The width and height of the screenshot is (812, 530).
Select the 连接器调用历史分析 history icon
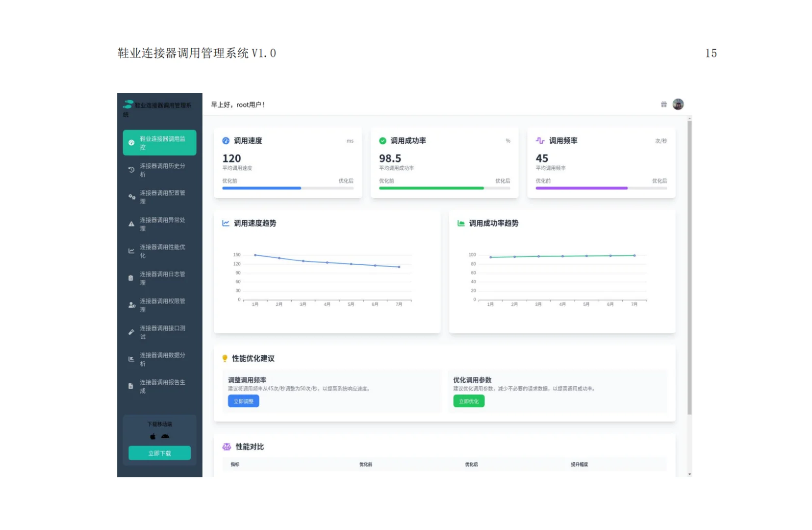(131, 170)
